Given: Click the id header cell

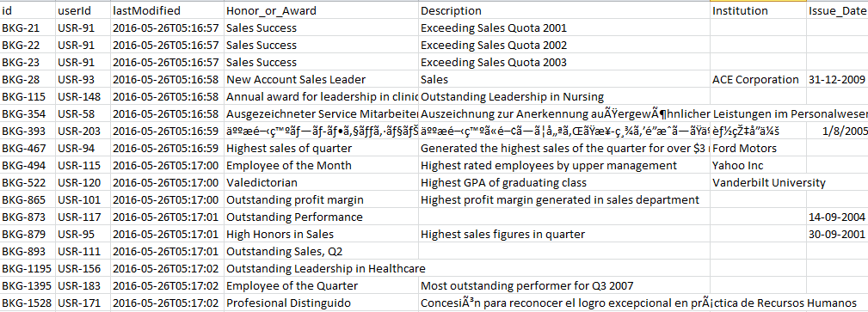Looking at the screenshot, I should click(x=28, y=10).
